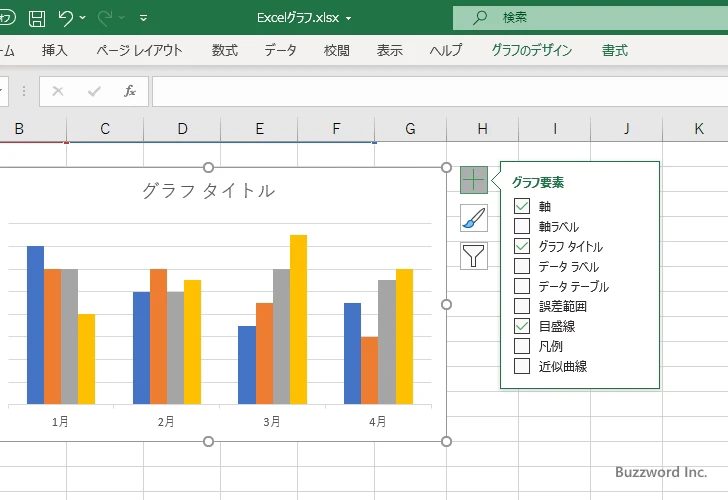Screen dimensions: 728x500
Task: Click the bottom-right chart corner handle
Action: [x=446, y=442]
